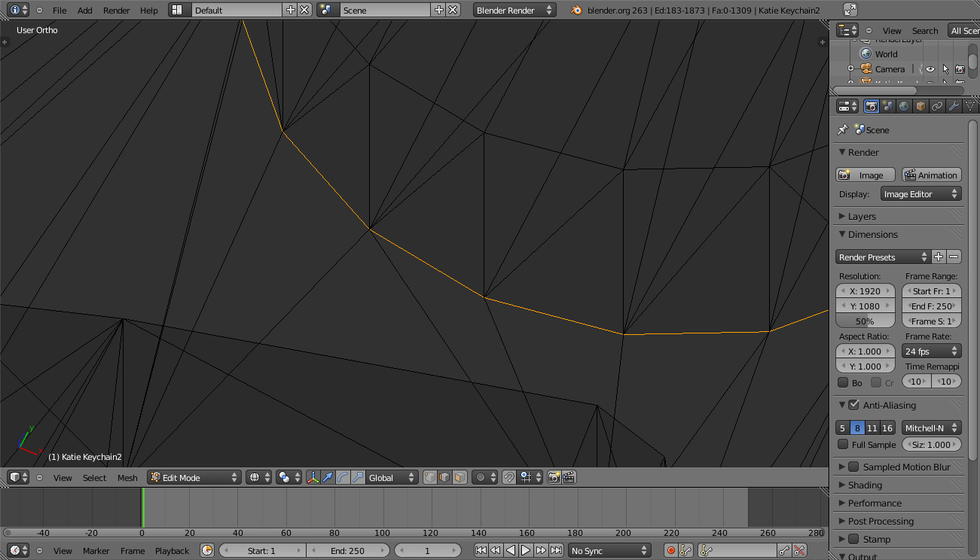Image resolution: width=980 pixels, height=560 pixels.
Task: Open the Modifiers wrench tab
Action: coord(953,106)
